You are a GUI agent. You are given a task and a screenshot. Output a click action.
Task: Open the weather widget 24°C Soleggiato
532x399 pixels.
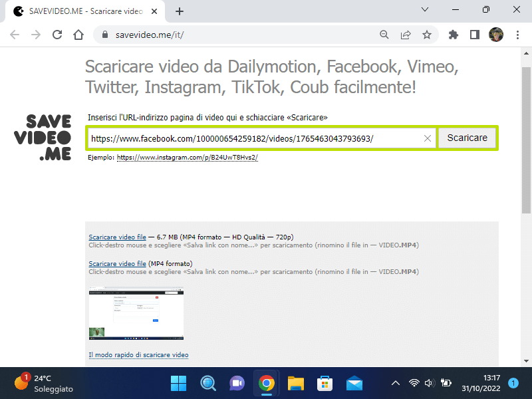pyautogui.click(x=43, y=384)
